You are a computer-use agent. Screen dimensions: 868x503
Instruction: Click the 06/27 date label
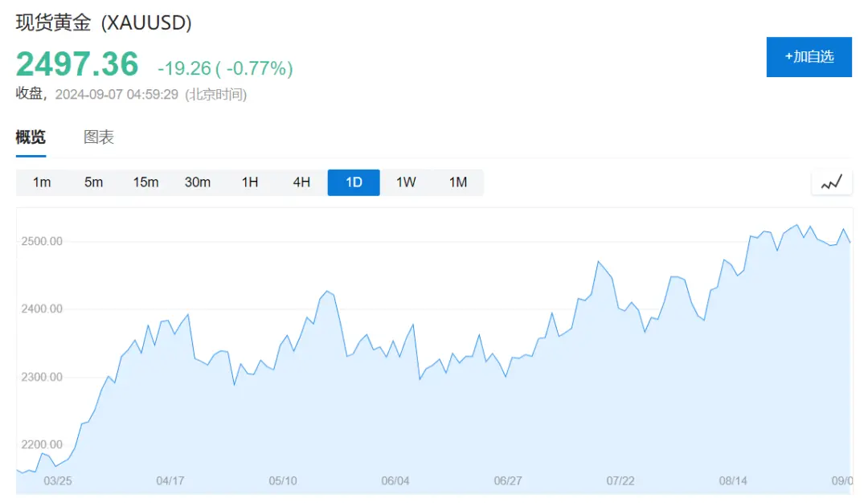tap(508, 481)
